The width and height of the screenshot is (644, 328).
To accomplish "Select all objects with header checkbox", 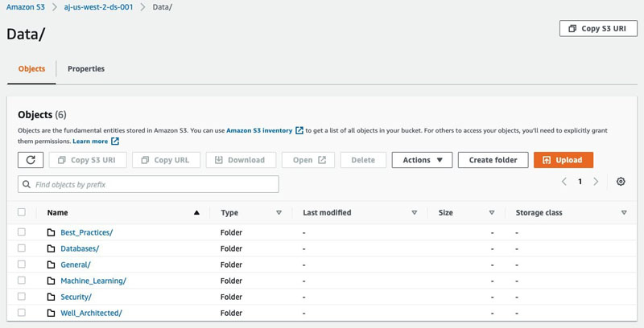I will pyautogui.click(x=22, y=212).
